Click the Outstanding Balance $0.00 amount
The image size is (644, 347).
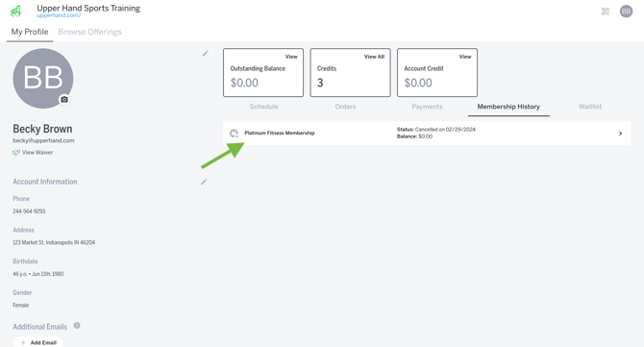click(244, 83)
